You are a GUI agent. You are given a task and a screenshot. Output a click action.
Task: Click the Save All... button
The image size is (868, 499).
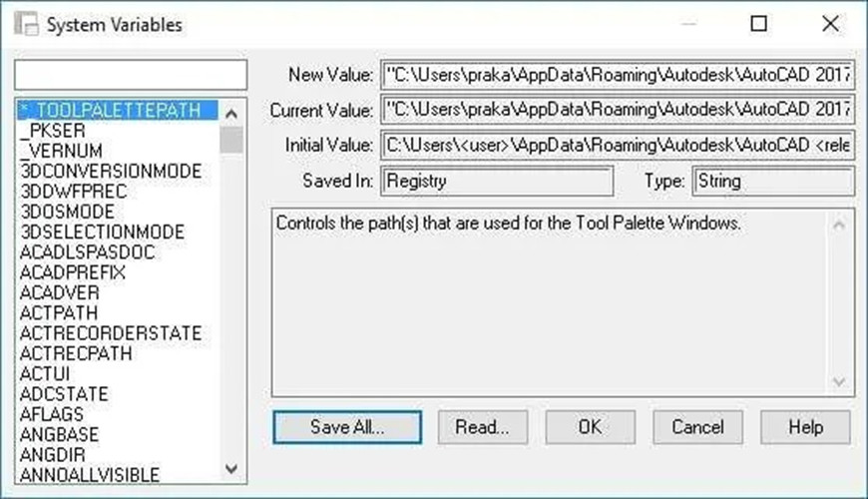347,427
